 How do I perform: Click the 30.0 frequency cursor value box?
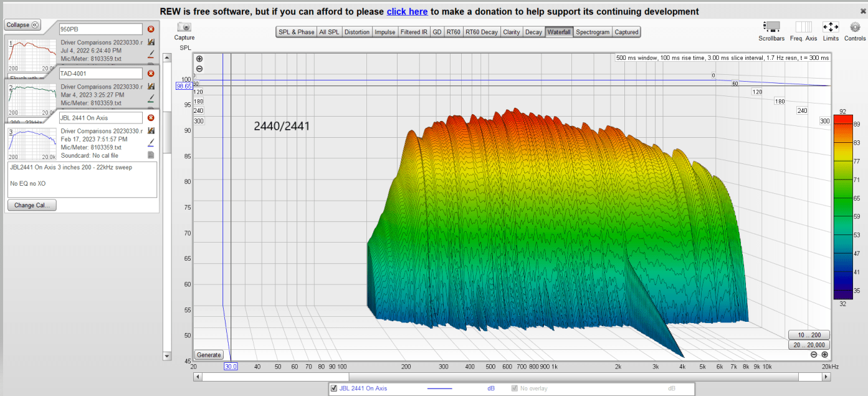click(231, 367)
